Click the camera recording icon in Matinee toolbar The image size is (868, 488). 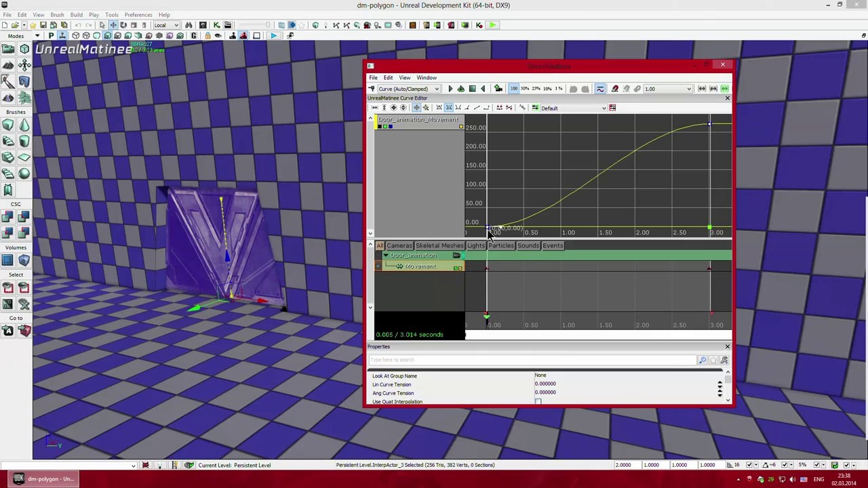[x=498, y=89]
